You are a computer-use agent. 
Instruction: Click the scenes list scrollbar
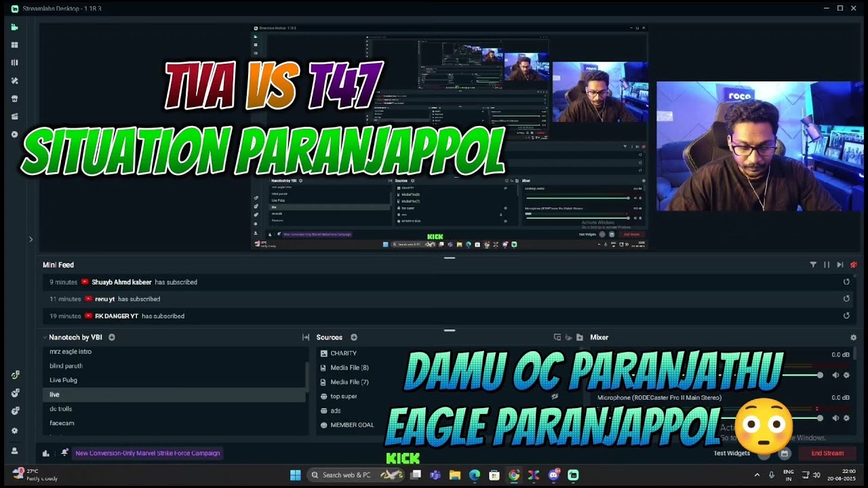[308, 376]
